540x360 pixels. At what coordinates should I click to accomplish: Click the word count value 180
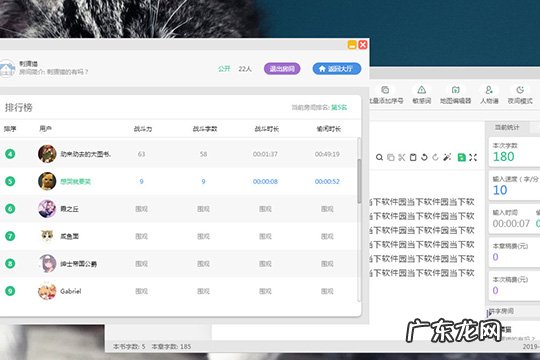click(x=503, y=157)
